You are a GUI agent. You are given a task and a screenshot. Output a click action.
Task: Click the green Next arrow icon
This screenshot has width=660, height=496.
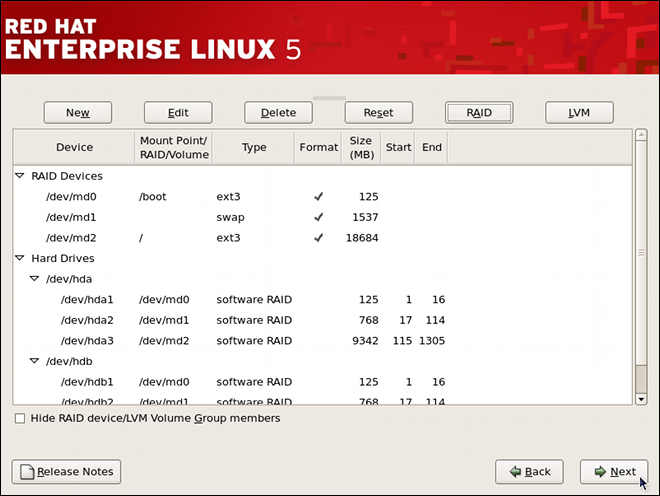[600, 472]
